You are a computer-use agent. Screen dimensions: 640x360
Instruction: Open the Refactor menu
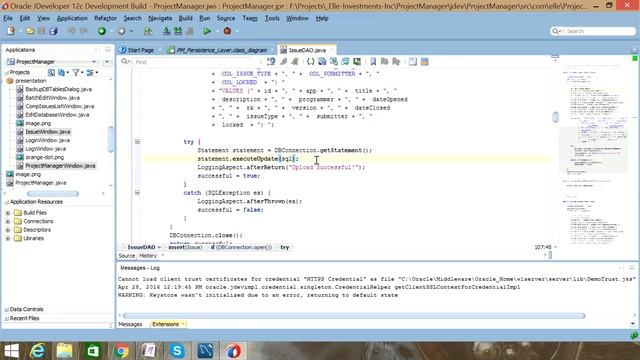coord(105,18)
